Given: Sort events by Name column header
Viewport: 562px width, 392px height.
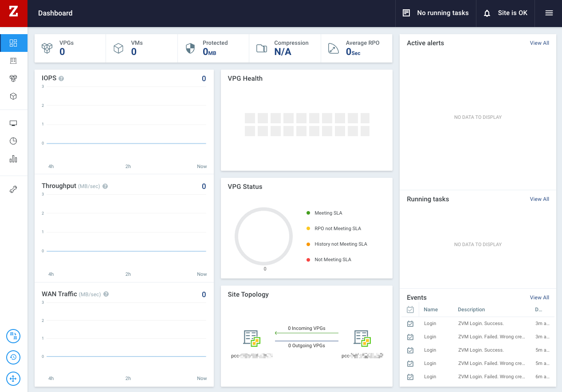Looking at the screenshot, I should 431,310.
